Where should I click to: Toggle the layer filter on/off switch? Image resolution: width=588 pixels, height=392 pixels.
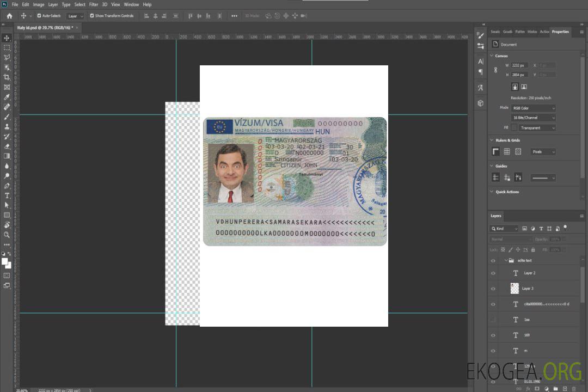coord(565,228)
